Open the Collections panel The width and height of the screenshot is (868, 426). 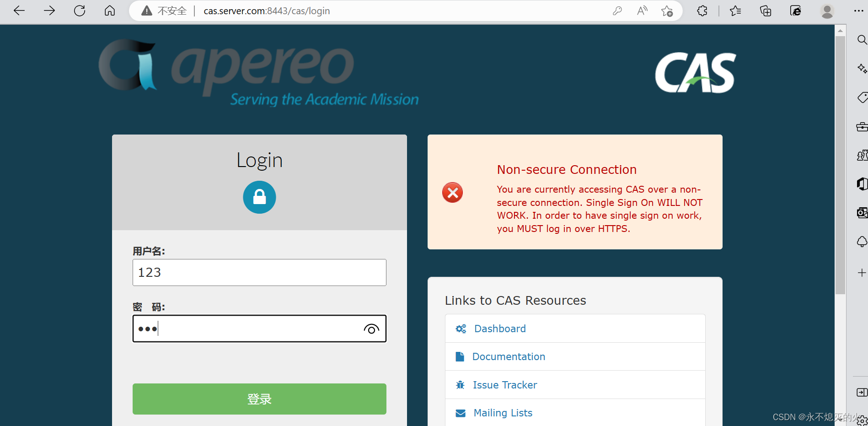pyautogui.click(x=766, y=11)
